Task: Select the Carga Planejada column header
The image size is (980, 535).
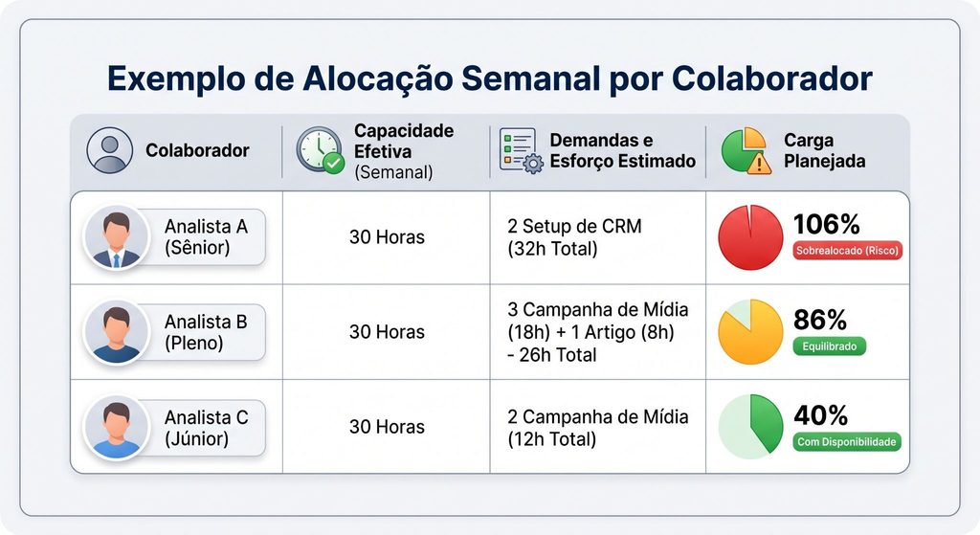Action: click(808, 150)
